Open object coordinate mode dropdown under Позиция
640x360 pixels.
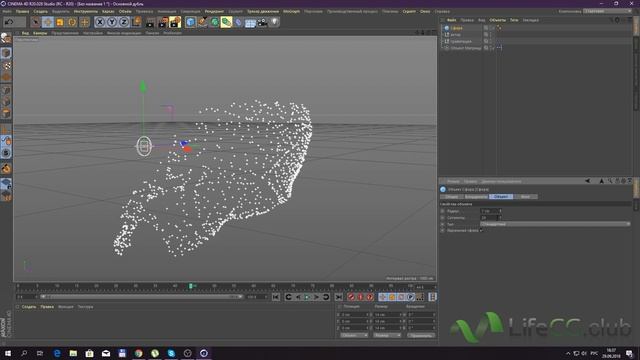[x=354, y=335]
